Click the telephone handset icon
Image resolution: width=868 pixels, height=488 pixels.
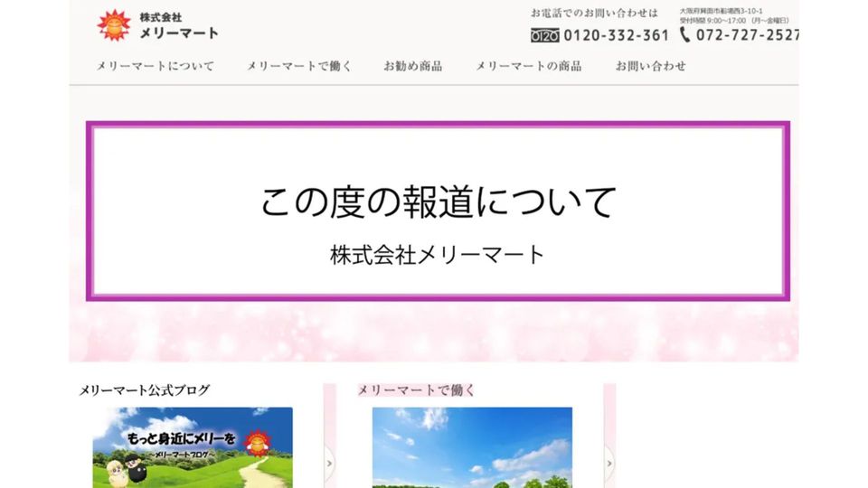684,34
